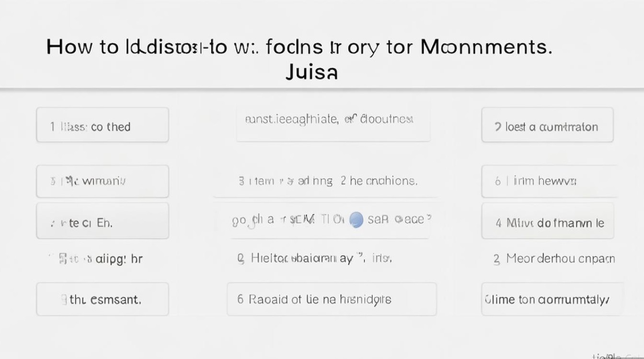Viewport: 644px width, 359px height.
Task: Select the "wimnaniy" box on the left
Action: [102, 181]
